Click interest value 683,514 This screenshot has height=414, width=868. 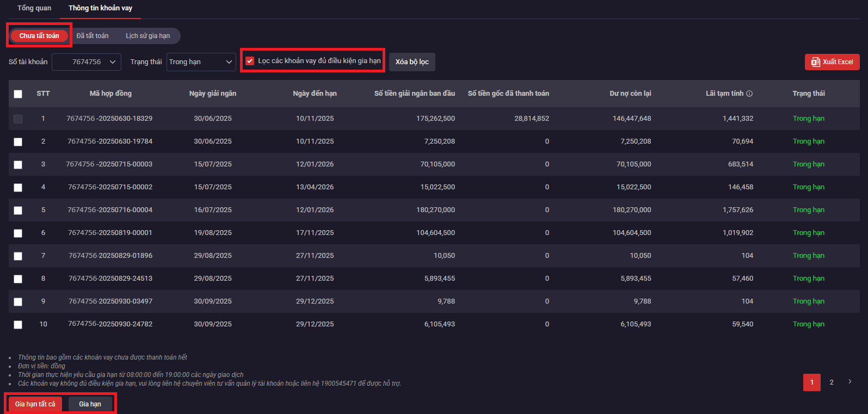click(741, 164)
